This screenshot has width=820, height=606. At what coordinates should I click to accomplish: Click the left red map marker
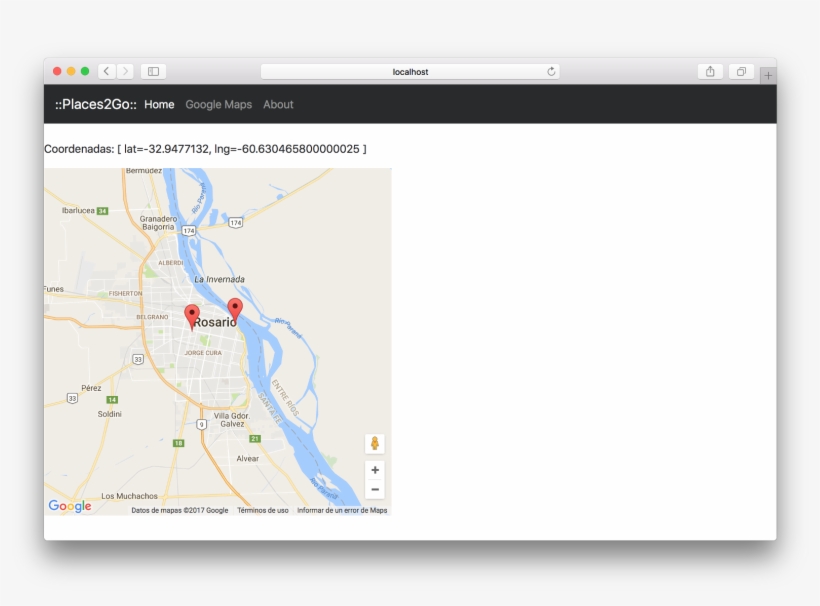click(x=192, y=317)
